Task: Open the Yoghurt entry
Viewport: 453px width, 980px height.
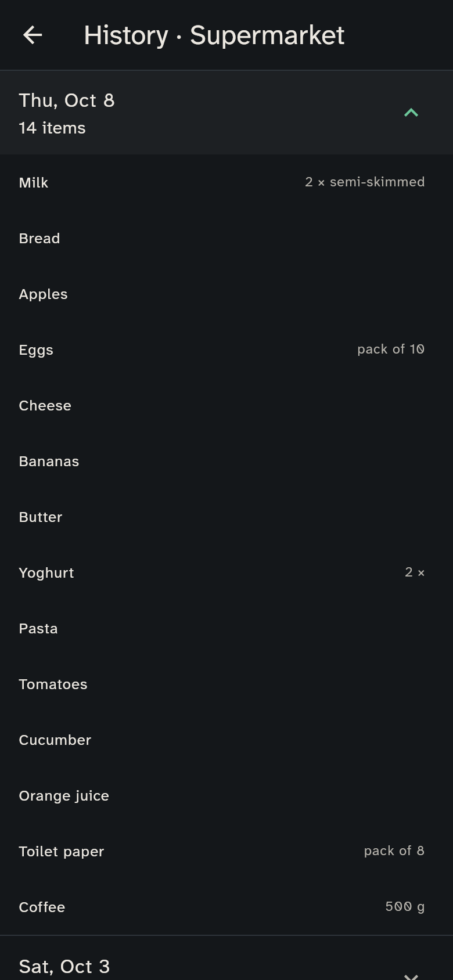Action: (227, 572)
